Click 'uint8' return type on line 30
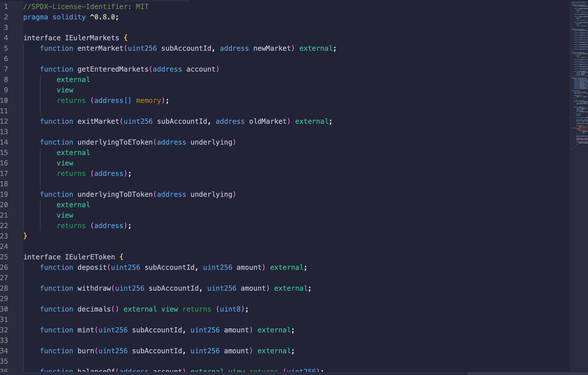This screenshot has height=375, width=588. click(230, 309)
